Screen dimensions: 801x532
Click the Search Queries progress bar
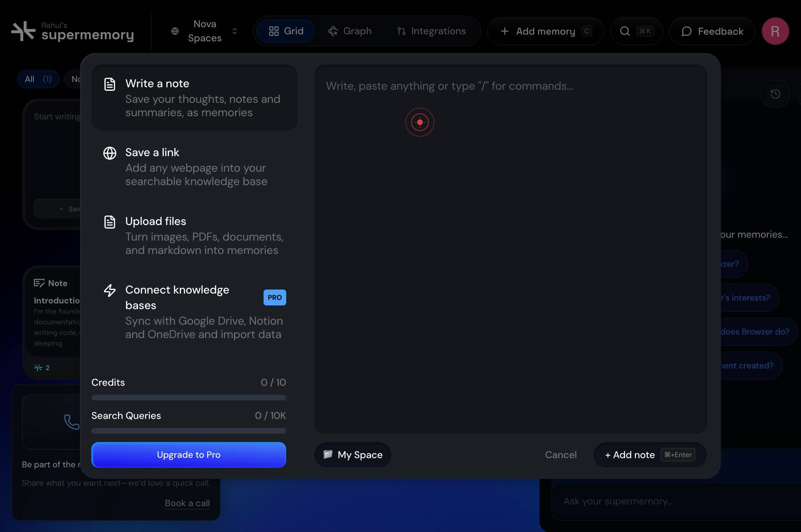pos(189,431)
